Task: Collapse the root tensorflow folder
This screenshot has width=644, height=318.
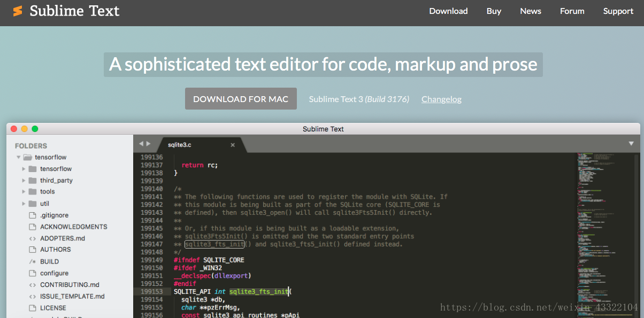Action: (x=19, y=157)
